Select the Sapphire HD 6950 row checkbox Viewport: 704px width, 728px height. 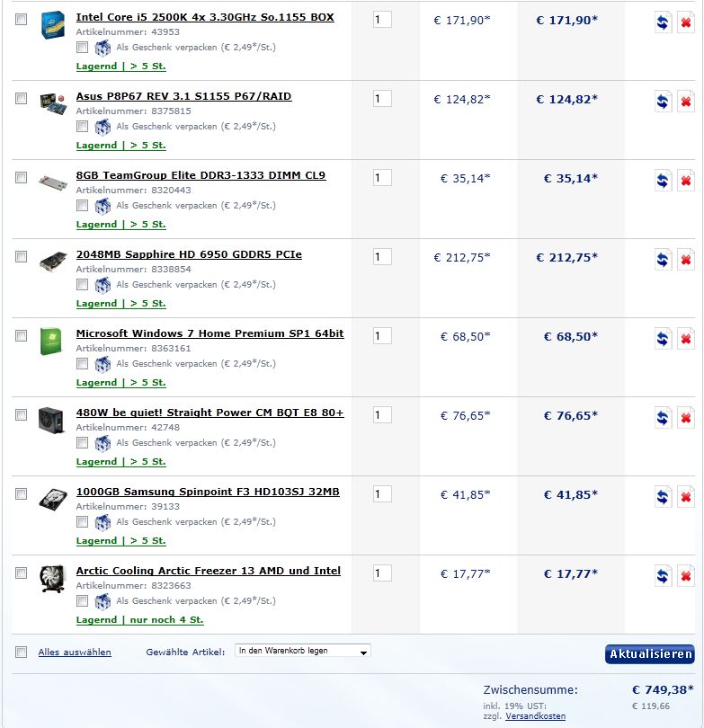pos(21,256)
